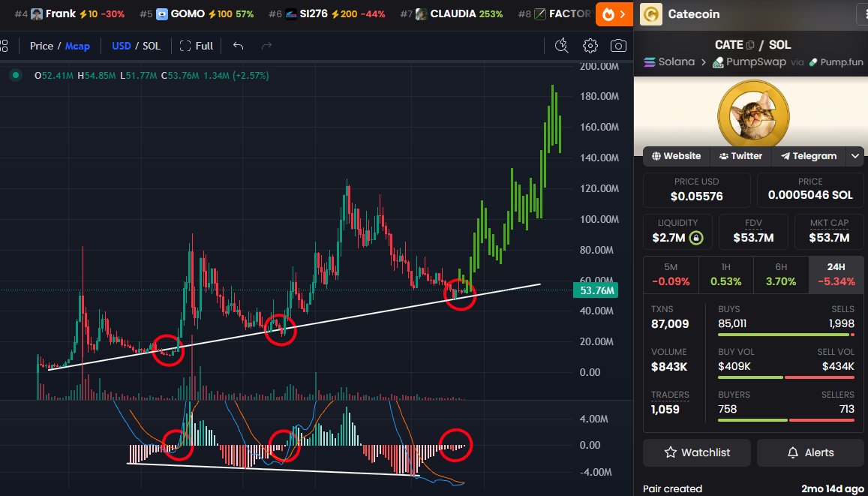Click the Catecoin logo in the header

(651, 14)
